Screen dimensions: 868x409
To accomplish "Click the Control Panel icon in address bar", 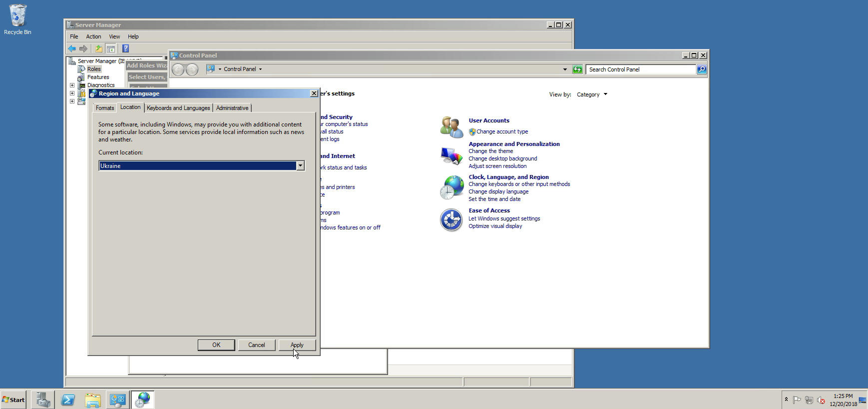I will pyautogui.click(x=211, y=69).
